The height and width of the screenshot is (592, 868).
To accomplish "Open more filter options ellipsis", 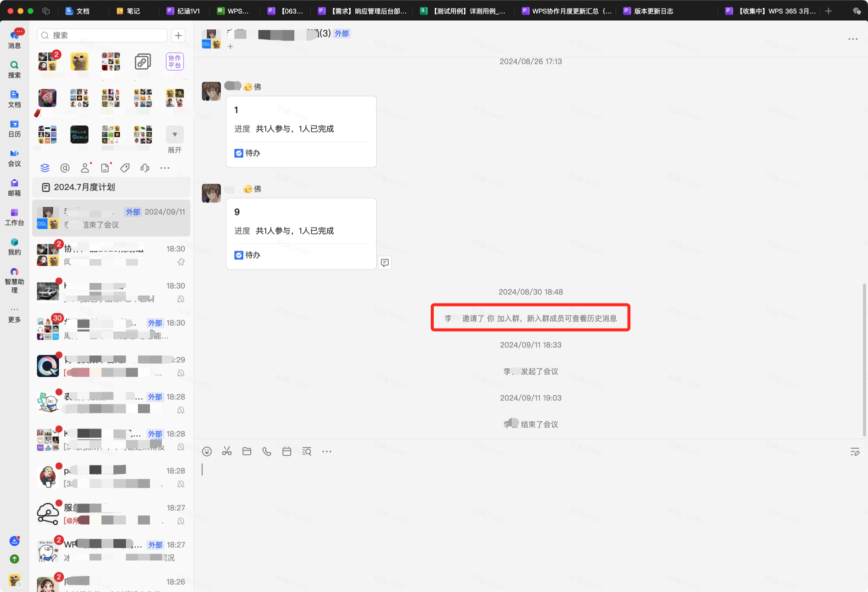I will (165, 168).
